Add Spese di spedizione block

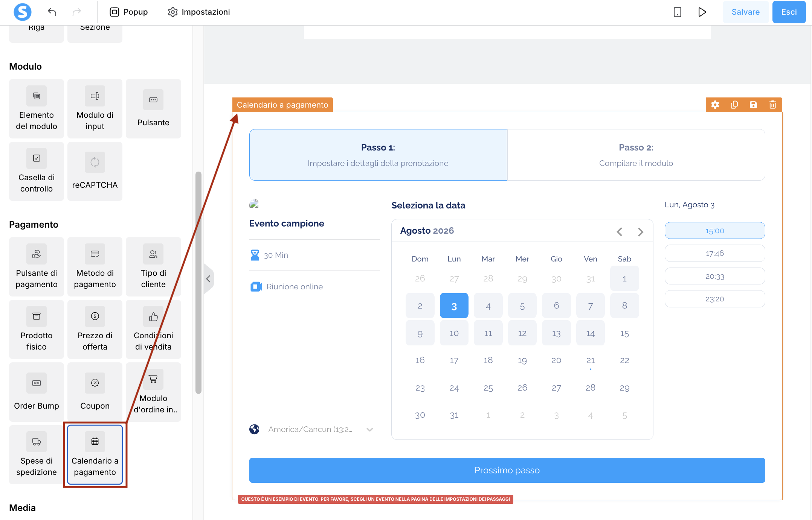pos(37,455)
